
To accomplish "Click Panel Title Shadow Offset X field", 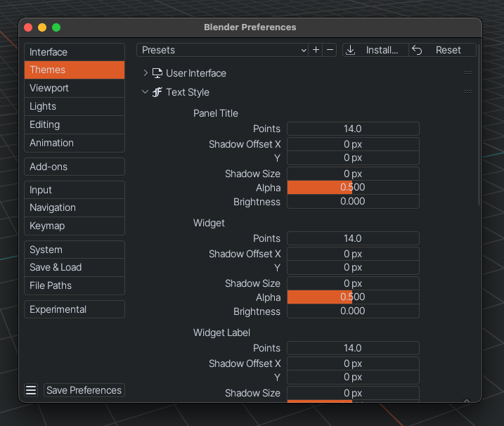I will click(x=353, y=144).
